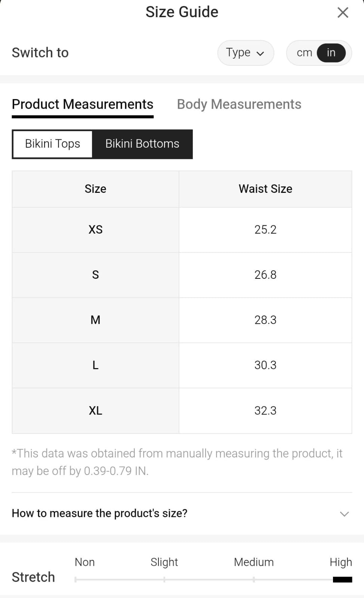Screen dimensions: 364x598
Task: Select Product Measurements tab
Action: tap(83, 104)
